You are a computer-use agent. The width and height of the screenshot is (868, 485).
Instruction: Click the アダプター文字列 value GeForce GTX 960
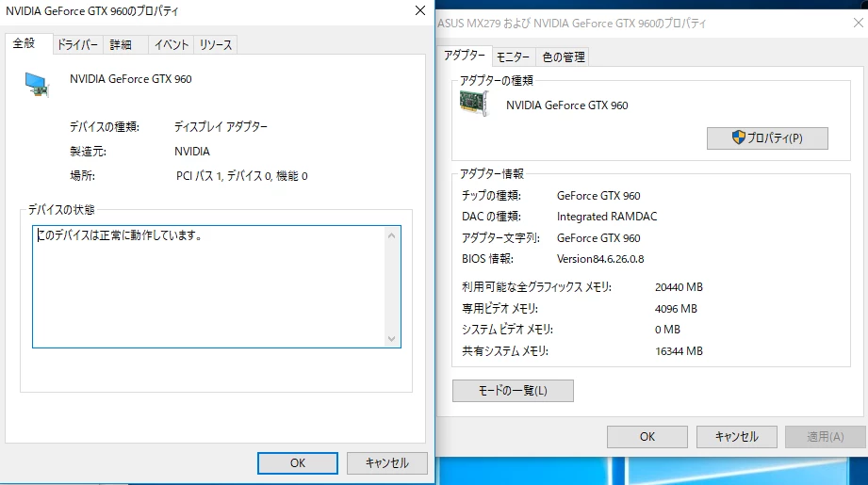click(598, 238)
